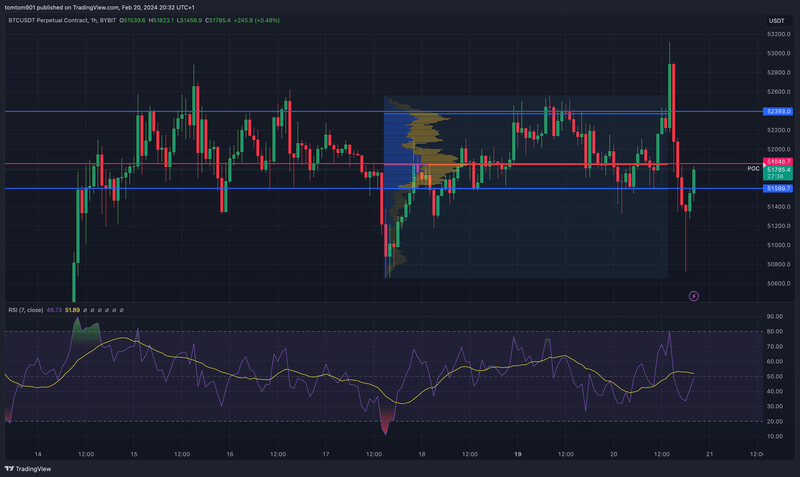Open the RSI (7, close) indicator legend

tap(26, 310)
